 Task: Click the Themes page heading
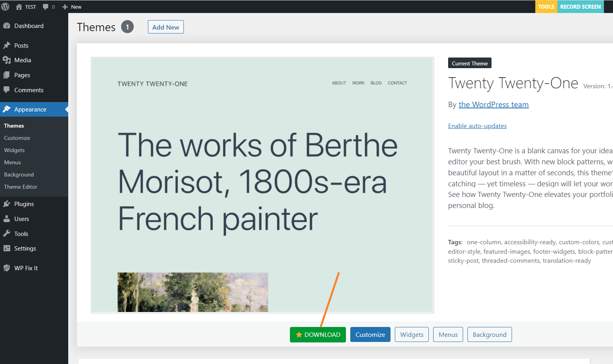[x=96, y=27]
